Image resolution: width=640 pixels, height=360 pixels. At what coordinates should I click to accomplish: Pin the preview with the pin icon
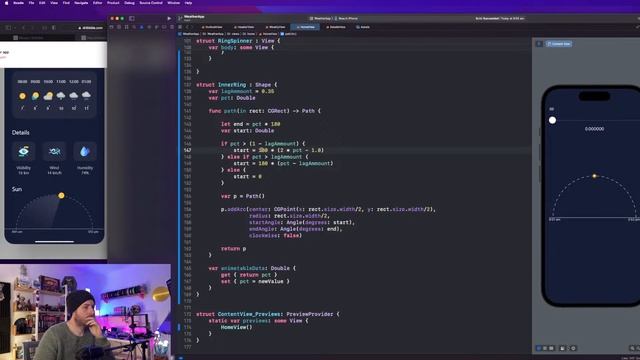(539, 44)
